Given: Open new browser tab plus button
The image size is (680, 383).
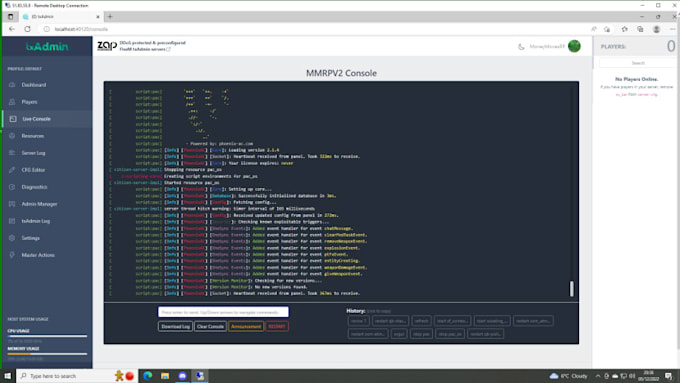Looking at the screenshot, I should [110, 16].
